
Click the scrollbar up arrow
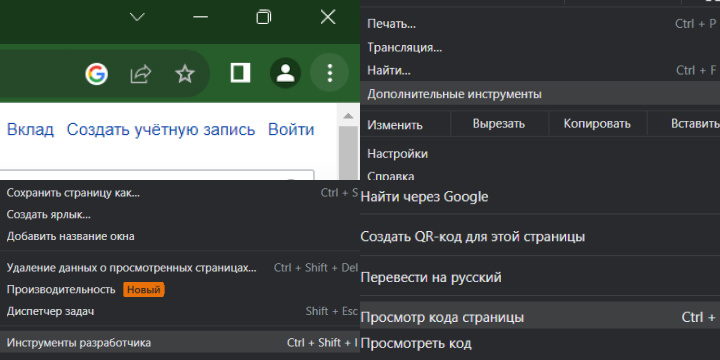[x=349, y=116]
